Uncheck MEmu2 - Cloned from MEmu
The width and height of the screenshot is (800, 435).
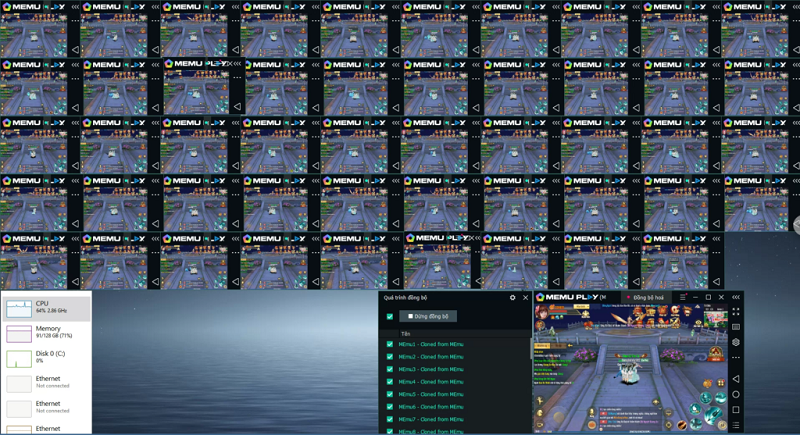(x=390, y=357)
